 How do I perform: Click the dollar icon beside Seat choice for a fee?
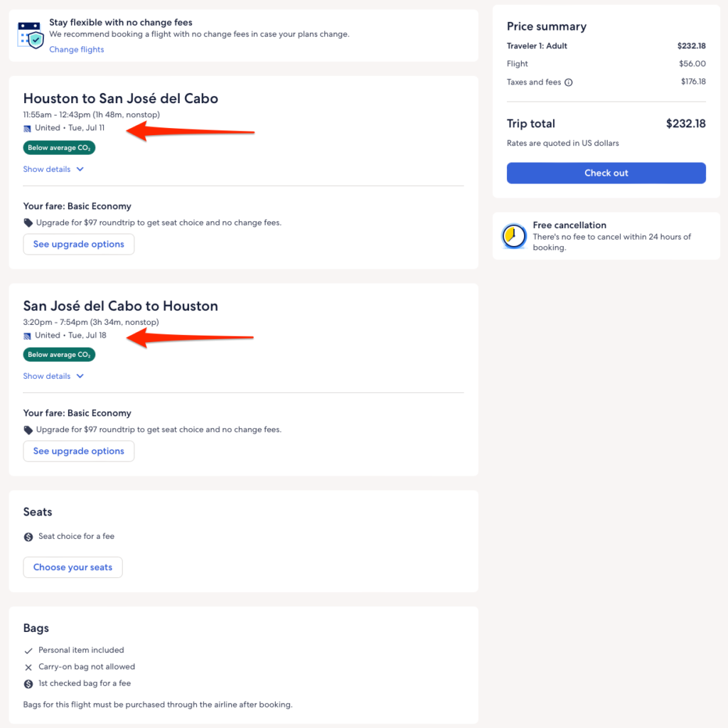[28, 537]
